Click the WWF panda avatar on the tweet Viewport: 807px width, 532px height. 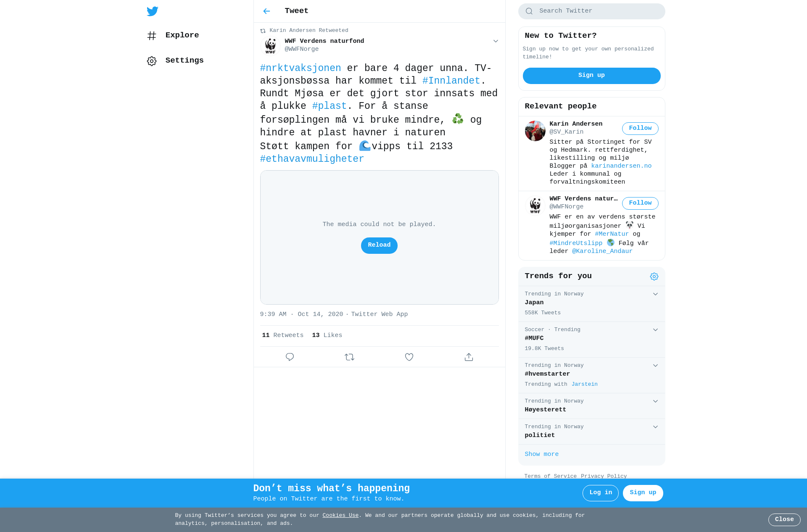pyautogui.click(x=270, y=45)
